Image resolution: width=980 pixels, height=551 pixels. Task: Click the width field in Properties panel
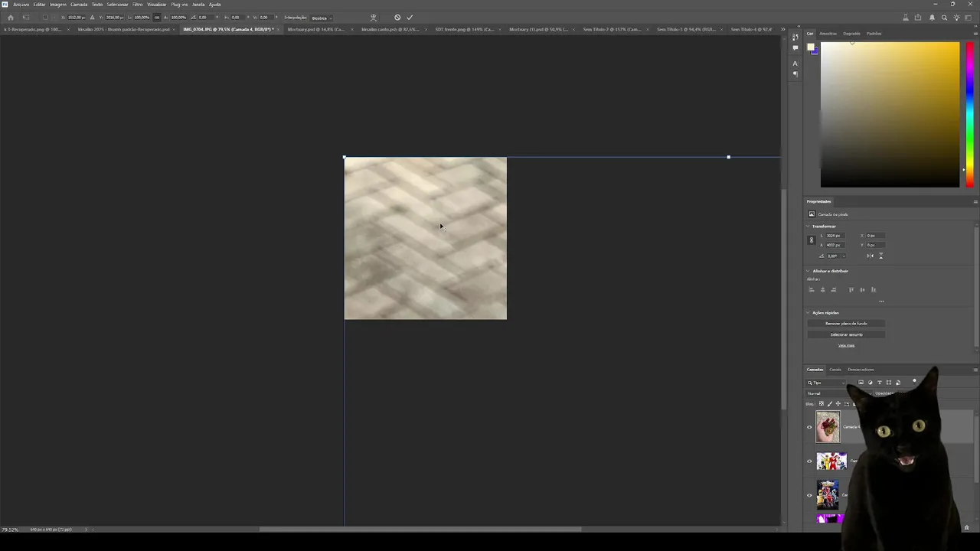835,236
